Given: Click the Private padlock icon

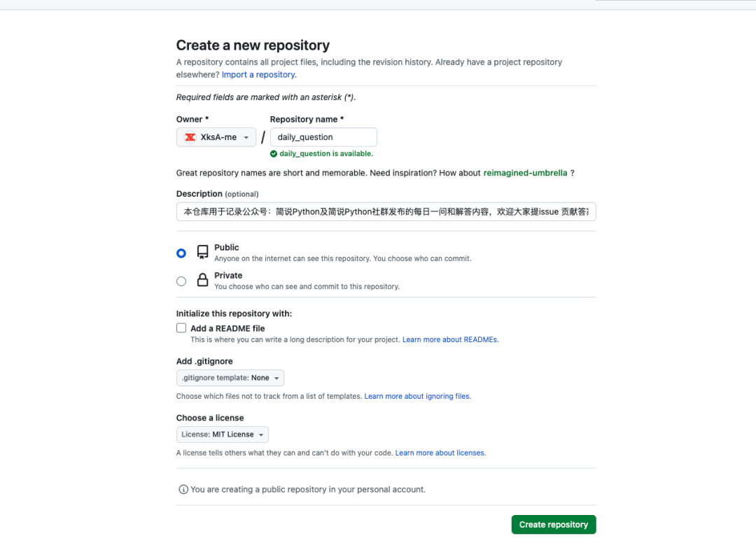Looking at the screenshot, I should [202, 279].
